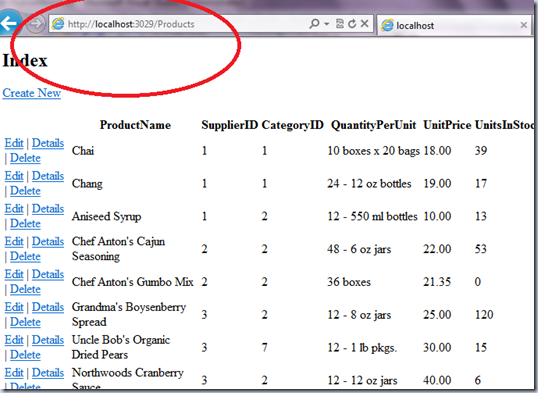Click the 21.35 unit price cell
The image size is (538, 393).
tap(437, 282)
